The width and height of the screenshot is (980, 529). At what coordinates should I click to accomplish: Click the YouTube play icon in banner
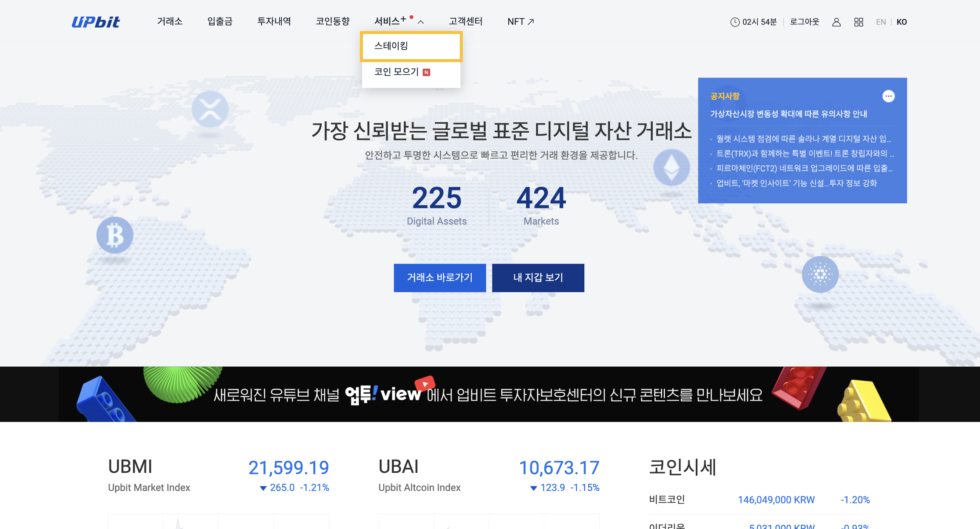tap(425, 384)
